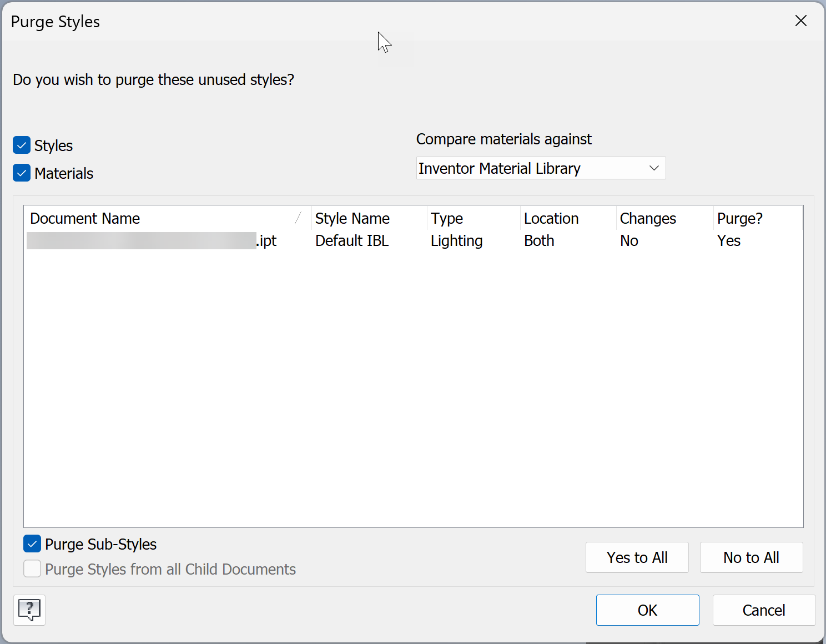Viewport: 826px width, 644px height.
Task: Click the Cancel button
Action: [764, 610]
